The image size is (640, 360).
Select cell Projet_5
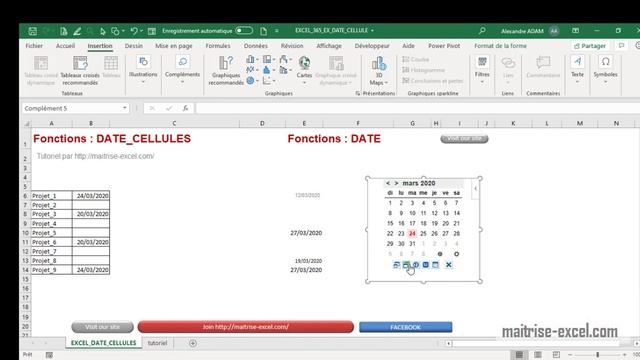(51, 233)
